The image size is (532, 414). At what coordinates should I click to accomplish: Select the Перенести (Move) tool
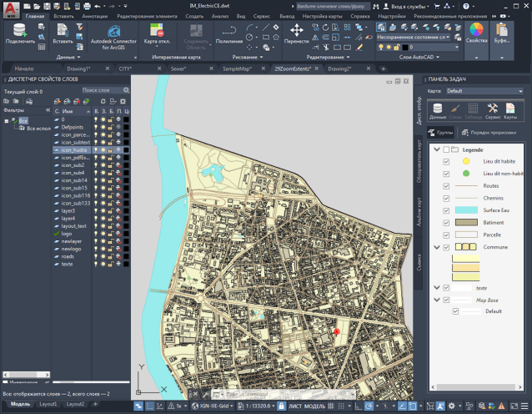[296, 32]
